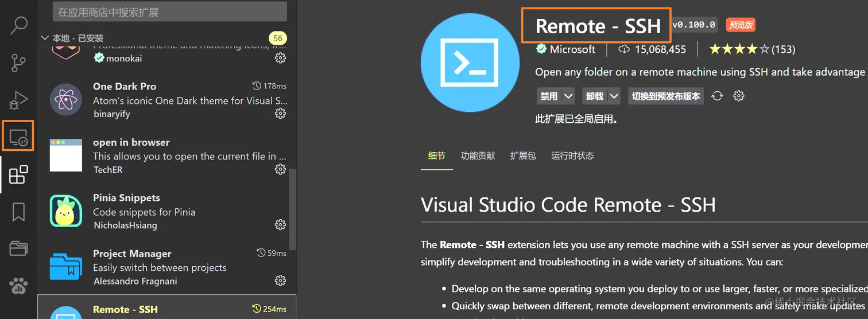Collapse the 本地 - 已安装 section

coord(45,38)
